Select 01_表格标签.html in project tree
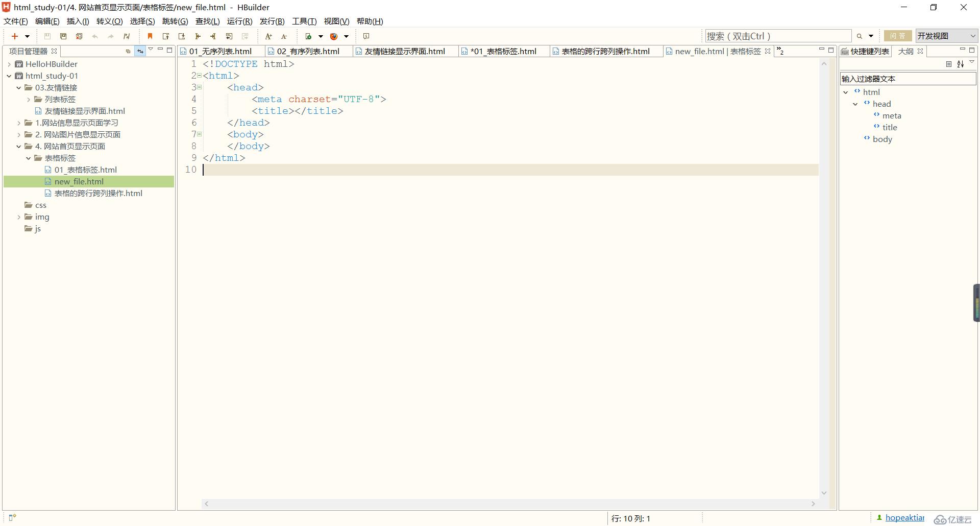 (x=85, y=170)
